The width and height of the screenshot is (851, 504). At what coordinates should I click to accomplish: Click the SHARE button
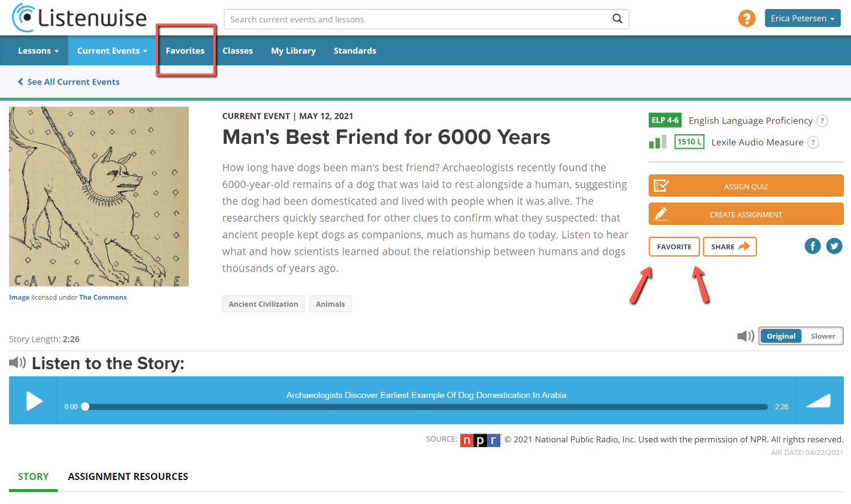(x=730, y=247)
